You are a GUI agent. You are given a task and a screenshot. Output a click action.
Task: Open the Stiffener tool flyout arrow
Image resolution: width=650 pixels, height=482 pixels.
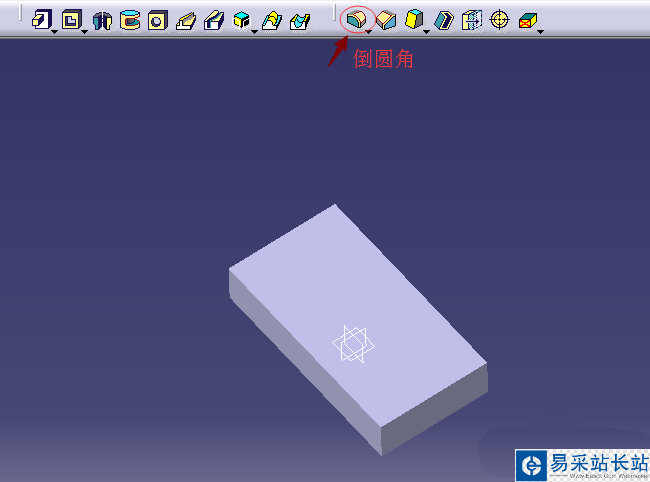coord(254,32)
